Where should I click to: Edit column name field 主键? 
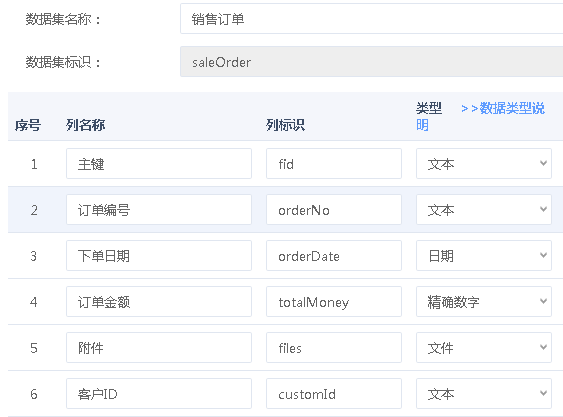(x=159, y=164)
